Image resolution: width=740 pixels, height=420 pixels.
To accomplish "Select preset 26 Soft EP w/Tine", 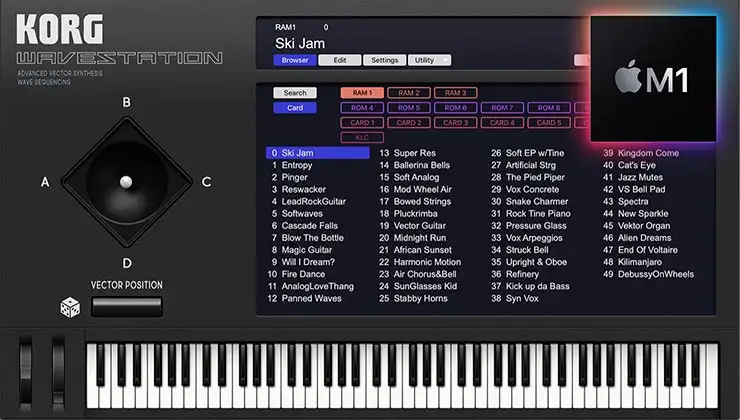I will [x=528, y=153].
